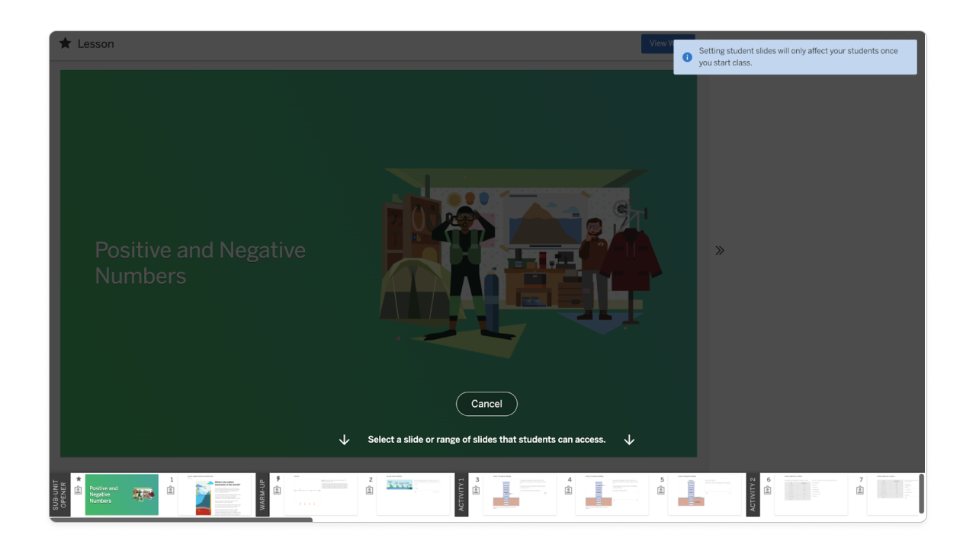Viewport: 976px width, 560px height.
Task: Click the star icon beside Lesson title
Action: pos(65,43)
